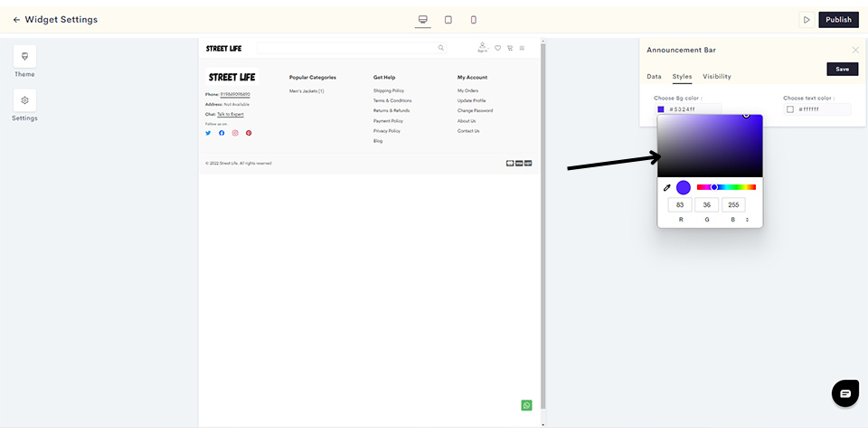
Task: Open the Returns & Refunds link
Action: [392, 110]
